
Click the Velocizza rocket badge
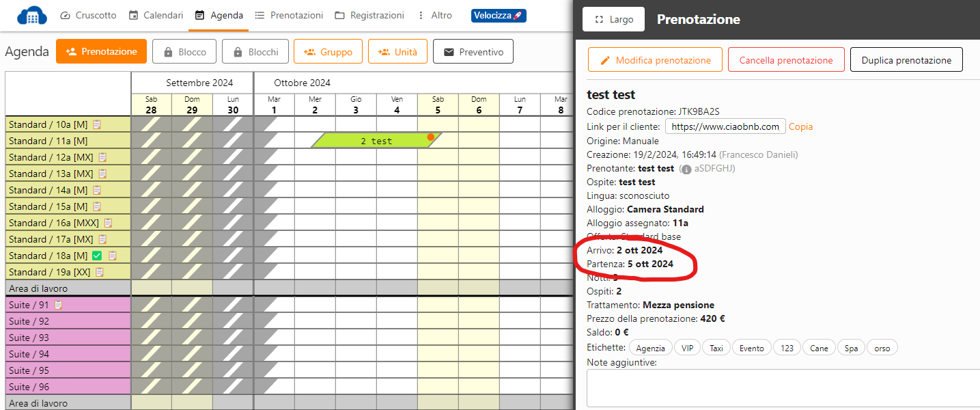pyautogui.click(x=498, y=15)
